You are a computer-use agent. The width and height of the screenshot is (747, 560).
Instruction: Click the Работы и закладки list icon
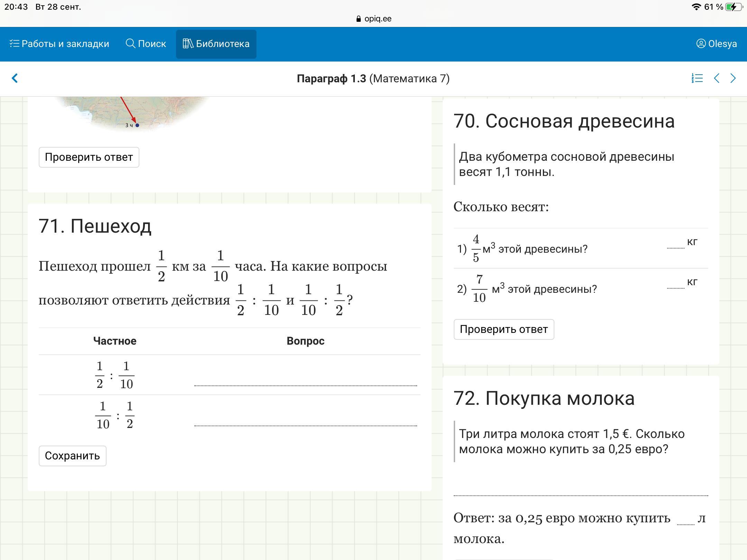(x=14, y=44)
